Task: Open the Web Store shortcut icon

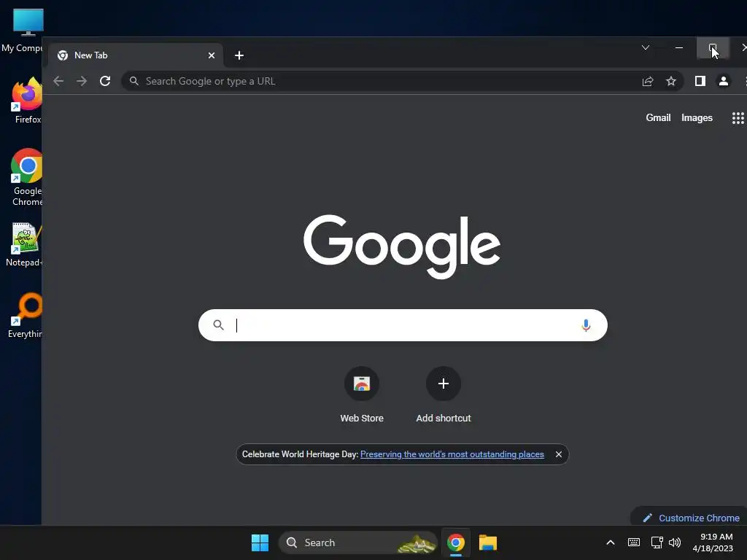Action: 362,384
